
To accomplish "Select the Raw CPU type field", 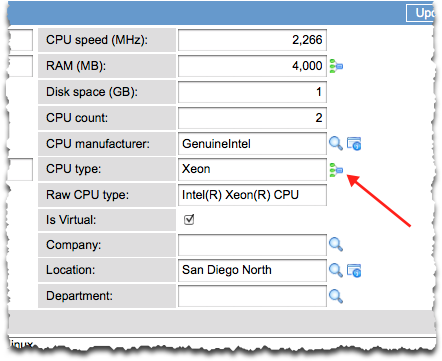I will point(252,195).
